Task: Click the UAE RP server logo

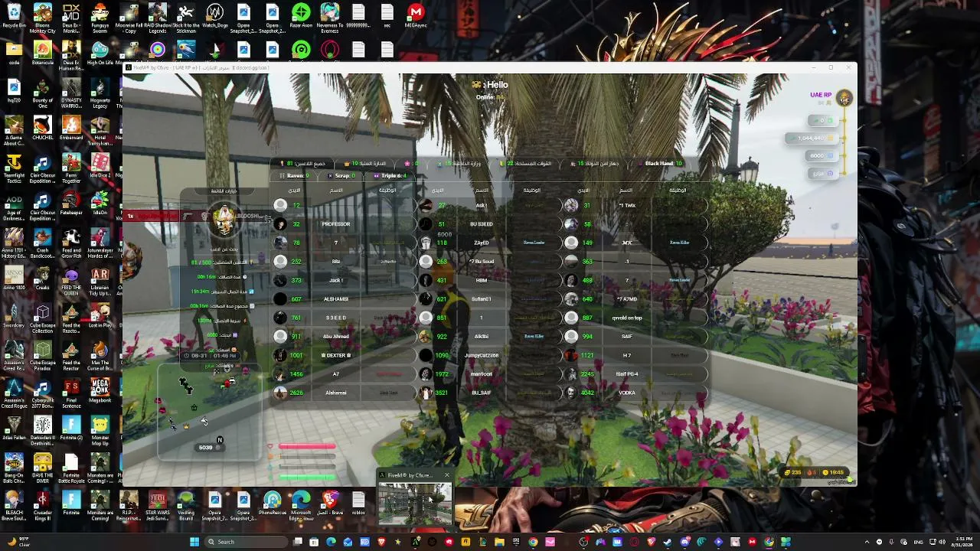Action: (844, 97)
